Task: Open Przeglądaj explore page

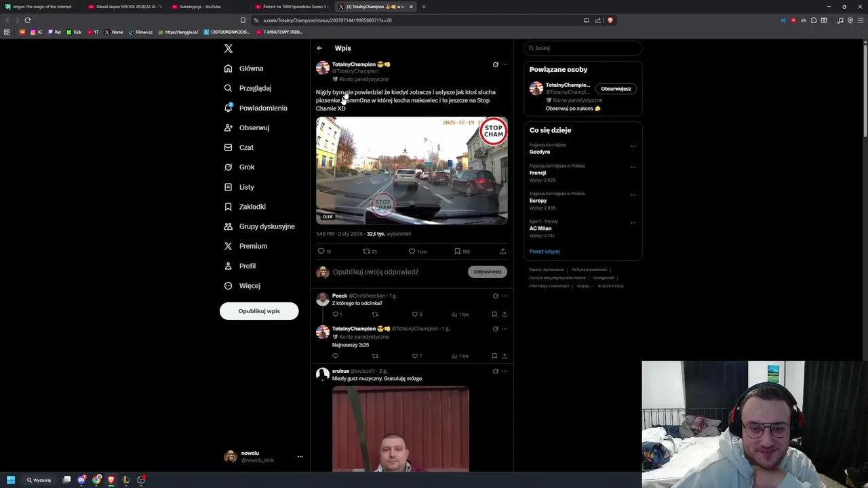Action: click(248, 88)
